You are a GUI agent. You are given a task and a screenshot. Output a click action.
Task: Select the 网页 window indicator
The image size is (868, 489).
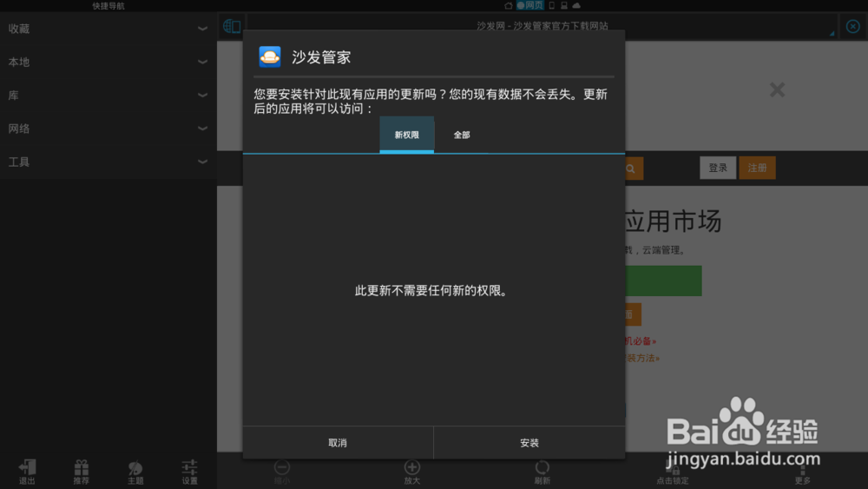(x=530, y=5)
